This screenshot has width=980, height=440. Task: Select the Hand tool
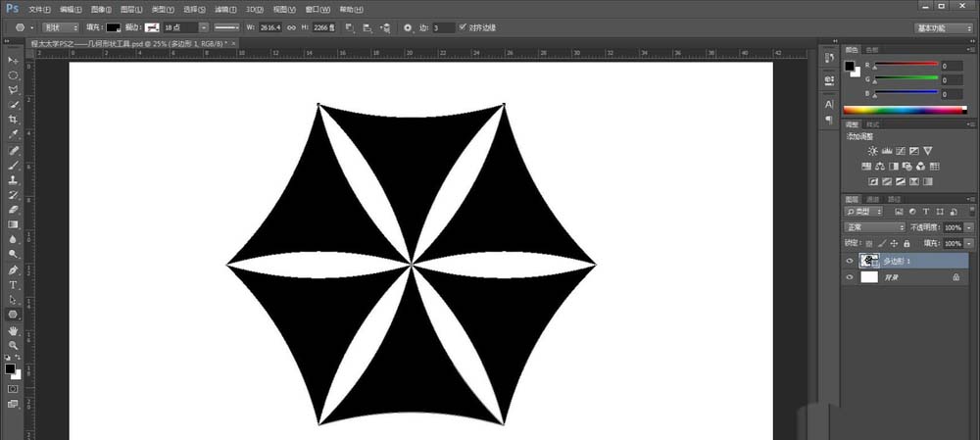(x=14, y=330)
